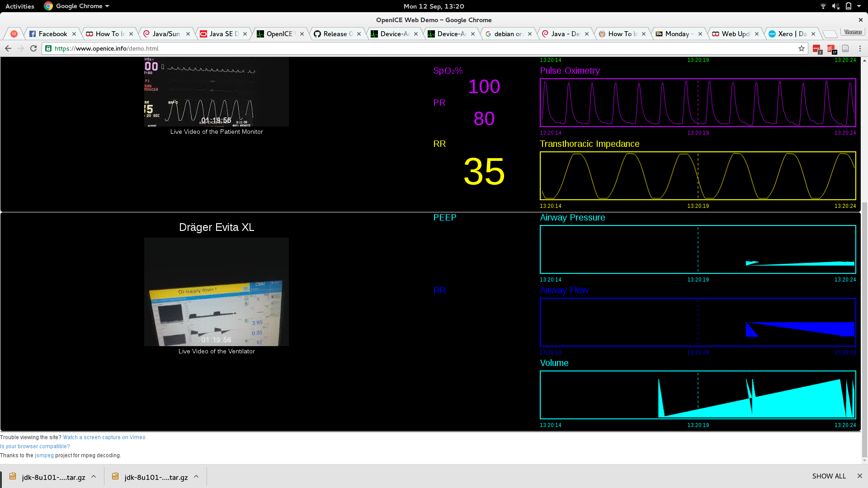This screenshot has height=488, width=868.
Task: Click the Volume chart
Action: (x=698, y=395)
